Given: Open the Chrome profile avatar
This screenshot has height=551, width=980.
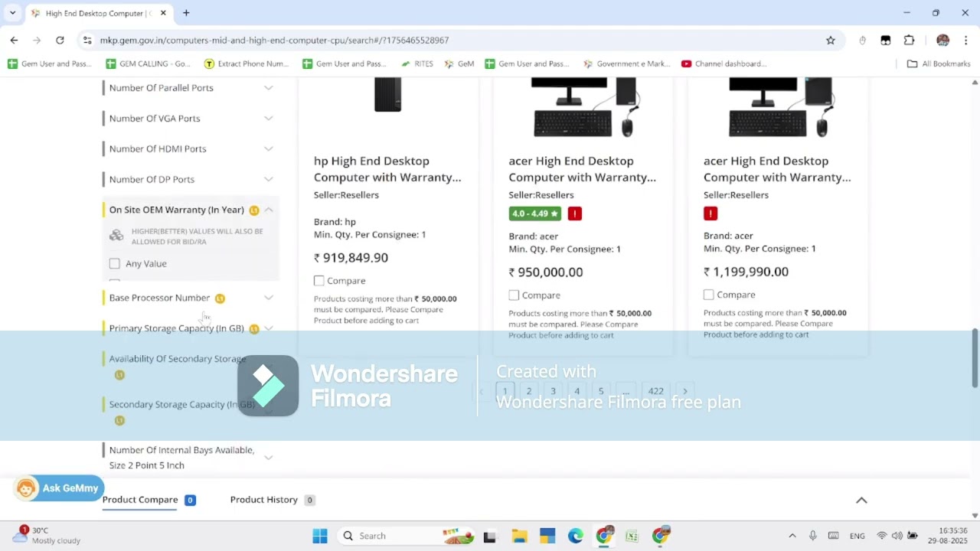Looking at the screenshot, I should click(x=942, y=41).
